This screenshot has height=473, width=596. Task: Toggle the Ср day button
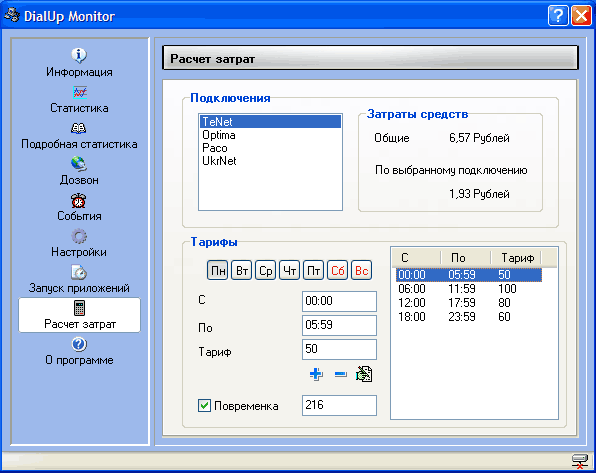[x=266, y=270]
